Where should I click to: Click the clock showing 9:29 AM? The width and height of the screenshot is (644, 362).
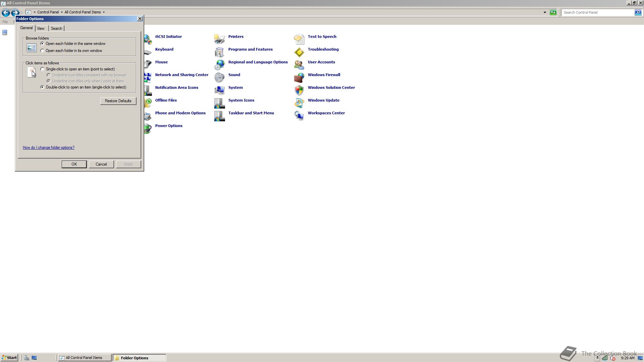coord(628,358)
